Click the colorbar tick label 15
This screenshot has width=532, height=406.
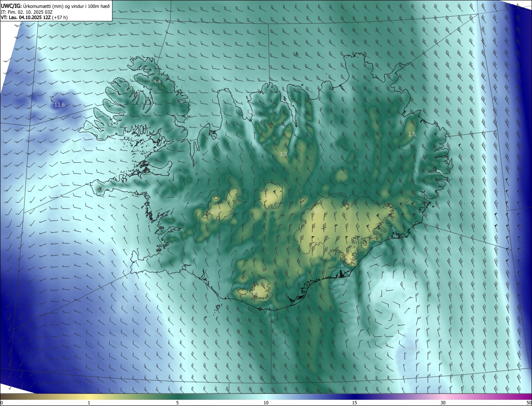pyautogui.click(x=355, y=403)
